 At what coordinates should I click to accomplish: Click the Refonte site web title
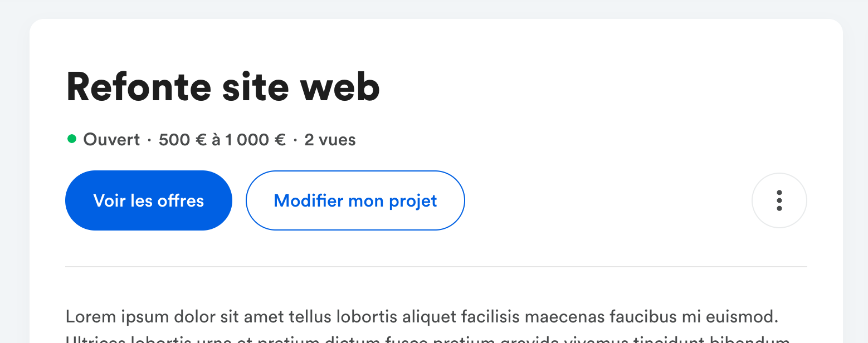point(223,88)
